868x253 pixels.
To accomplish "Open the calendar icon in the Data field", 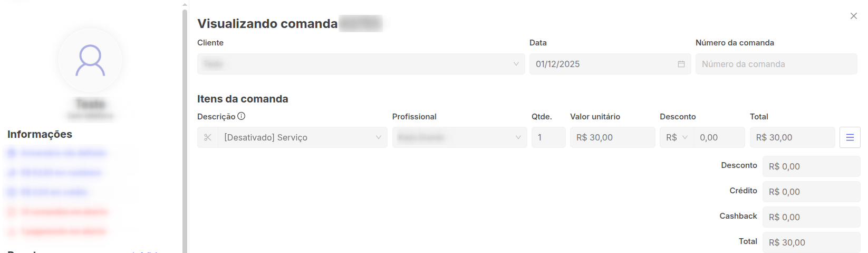I will pyautogui.click(x=681, y=64).
